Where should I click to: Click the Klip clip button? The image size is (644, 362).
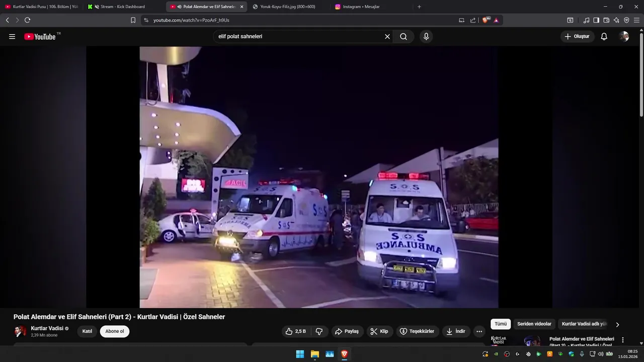[x=380, y=331]
